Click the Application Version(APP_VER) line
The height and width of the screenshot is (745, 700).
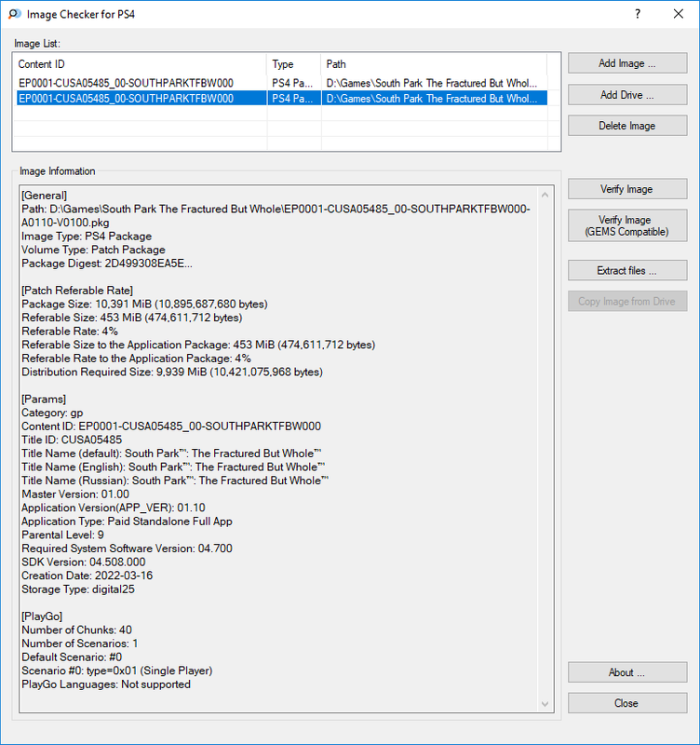pyautogui.click(x=114, y=508)
